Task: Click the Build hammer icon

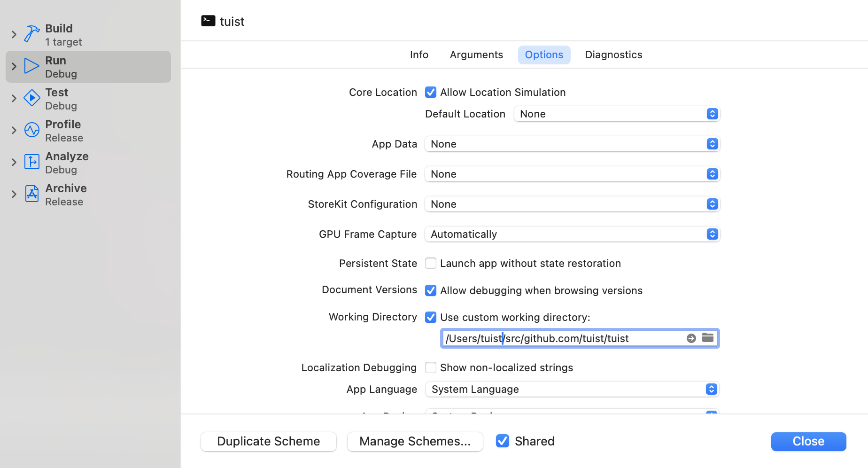Action: click(x=31, y=34)
